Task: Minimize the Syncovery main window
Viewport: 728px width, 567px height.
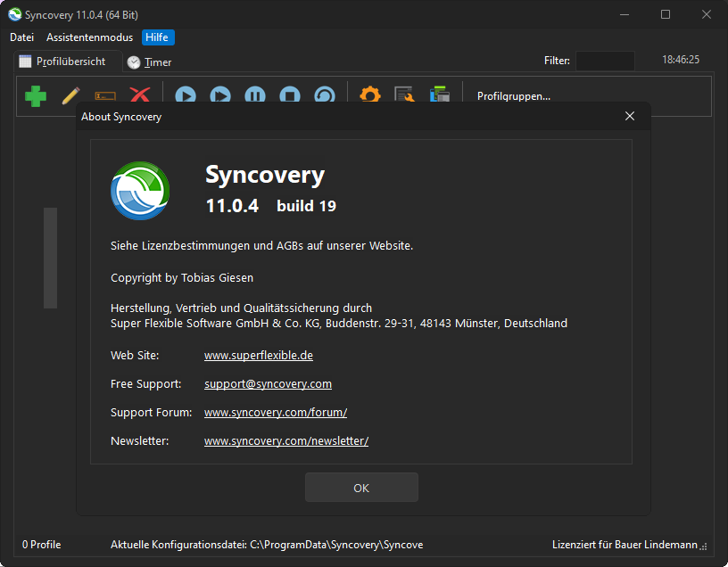Action: (x=625, y=14)
